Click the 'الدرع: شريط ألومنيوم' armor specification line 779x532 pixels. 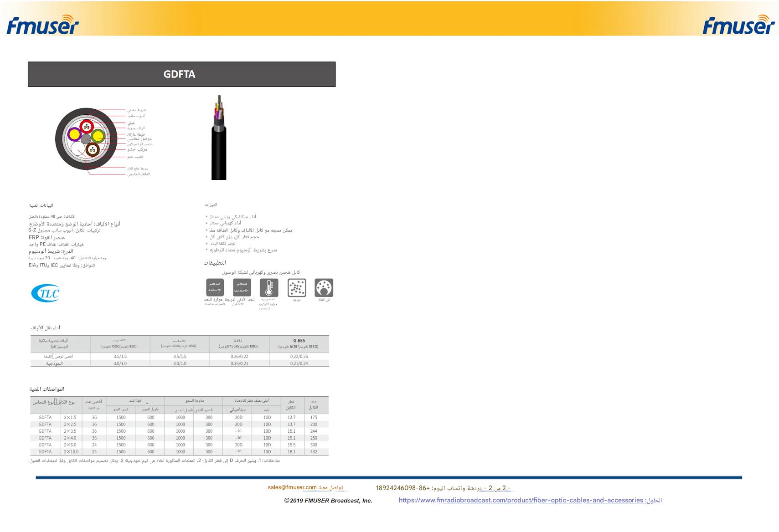(x=51, y=251)
